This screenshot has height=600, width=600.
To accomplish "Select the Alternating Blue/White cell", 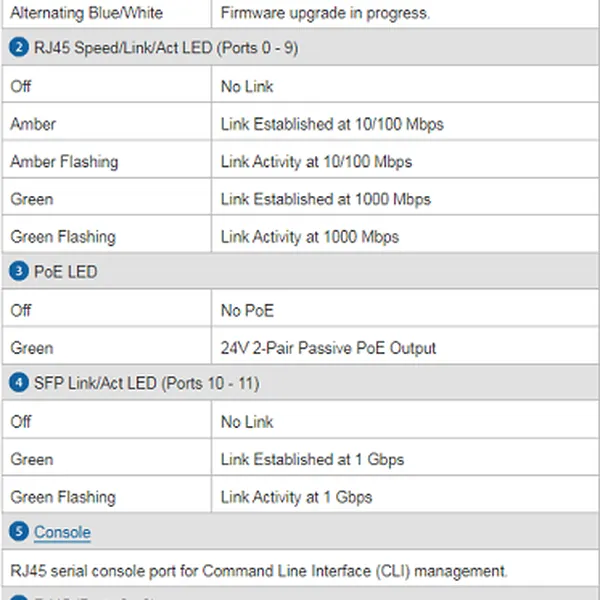I will (x=86, y=13).
